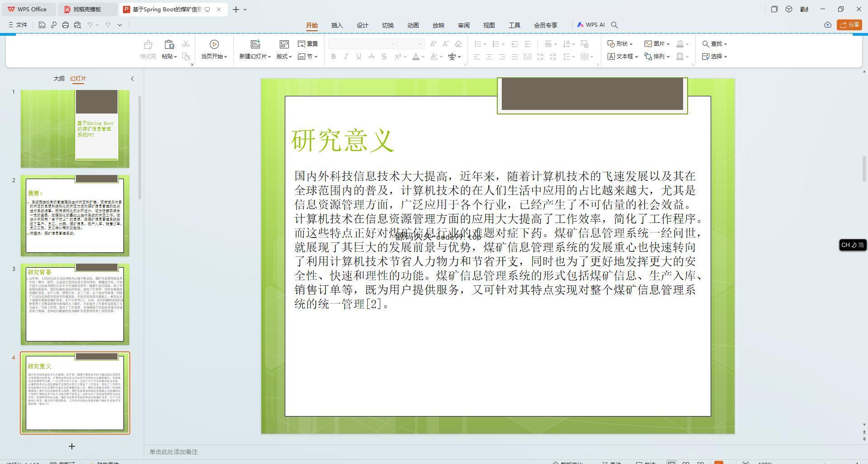The image size is (868, 464).
Task: Toggle Bold formatting
Action: point(334,57)
